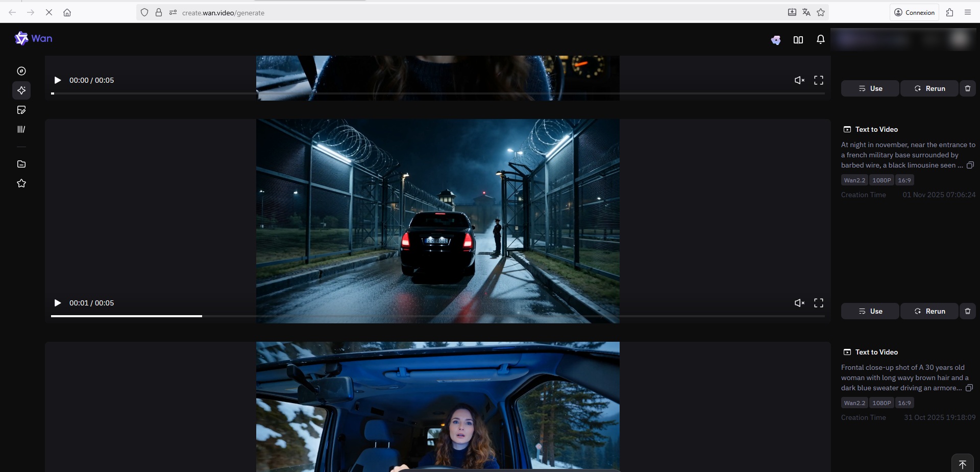Open the library shelves icon in sidebar
Screen dimensions: 980x472
(21, 129)
